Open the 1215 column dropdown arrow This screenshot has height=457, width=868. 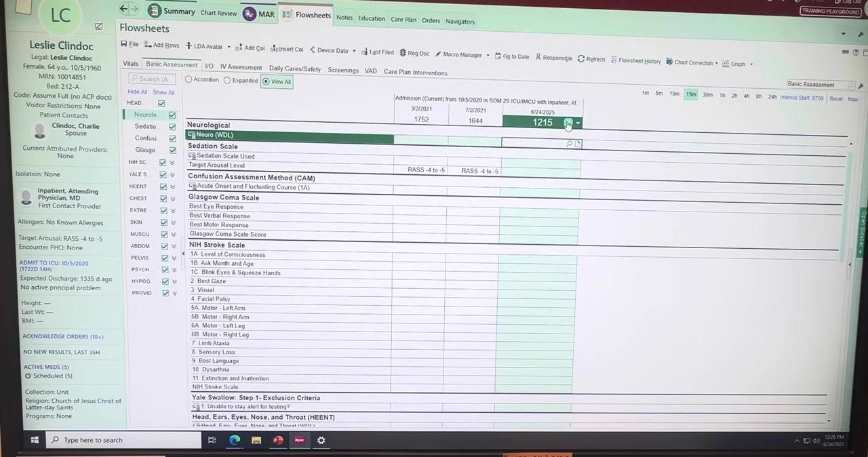click(578, 123)
